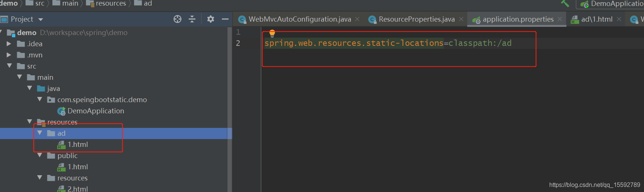Viewport: 644px width, 192px height.
Task: Collapse the java folder arrow
Action: coord(29,88)
